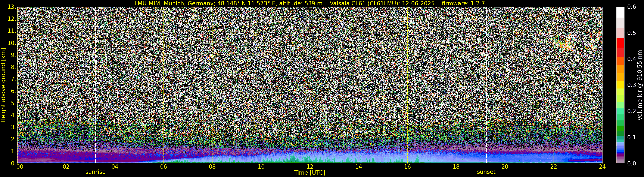644x177 pixels.
Task: Click the height axis tick label 3
Action: (x=13, y=127)
